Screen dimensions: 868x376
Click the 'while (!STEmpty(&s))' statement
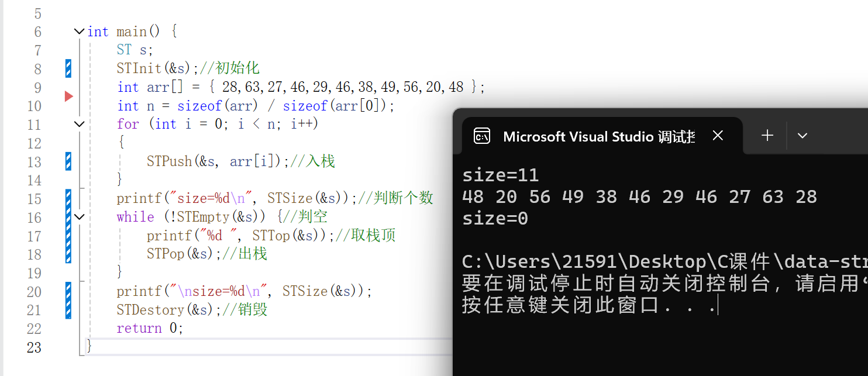tap(200, 217)
